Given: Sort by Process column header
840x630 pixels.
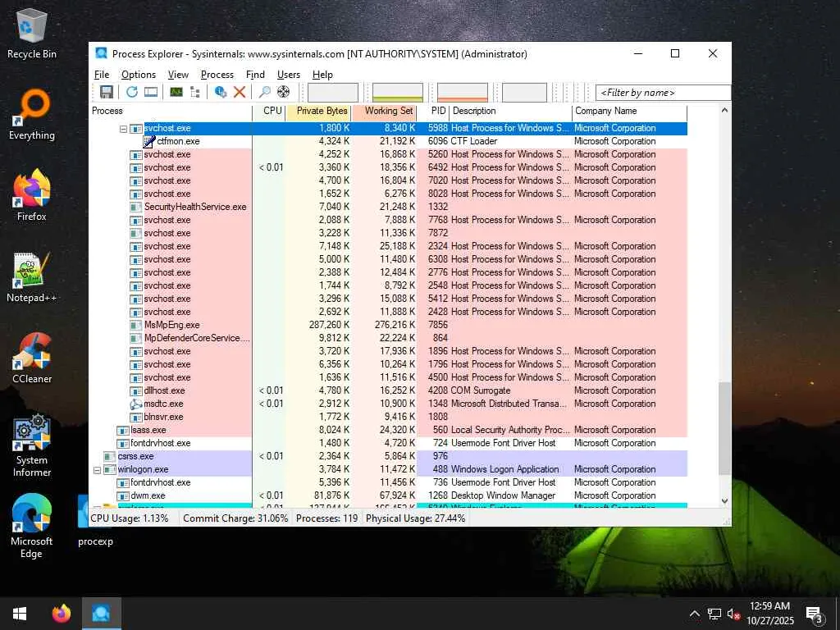Looking at the screenshot, I should [x=171, y=111].
